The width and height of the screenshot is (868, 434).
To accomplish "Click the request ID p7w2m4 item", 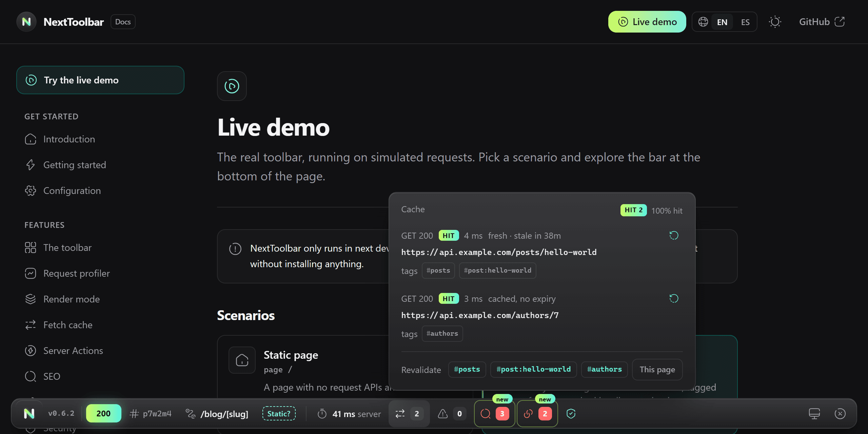I will 151,414.
